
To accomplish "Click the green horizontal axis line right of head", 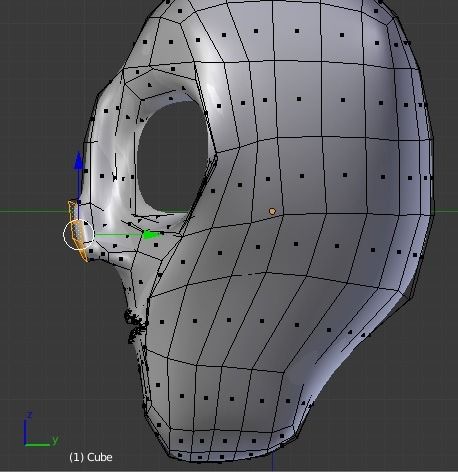I will click(446, 211).
